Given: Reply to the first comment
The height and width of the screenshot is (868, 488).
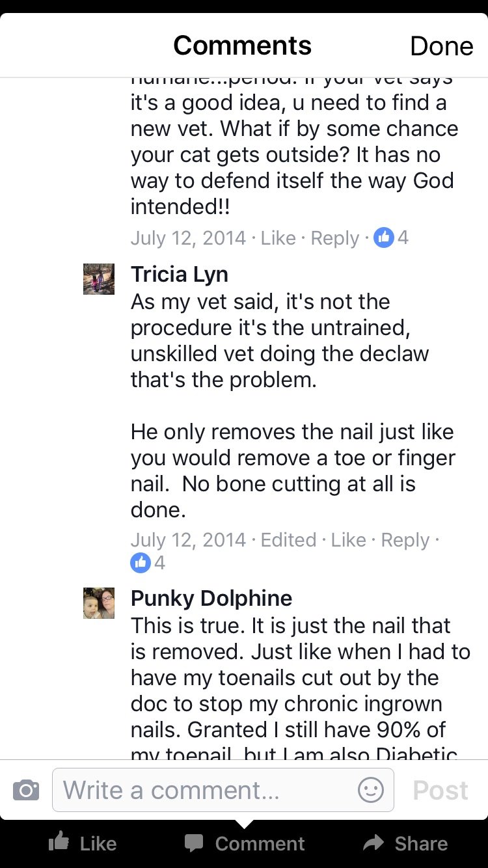Looking at the screenshot, I should pos(335,238).
